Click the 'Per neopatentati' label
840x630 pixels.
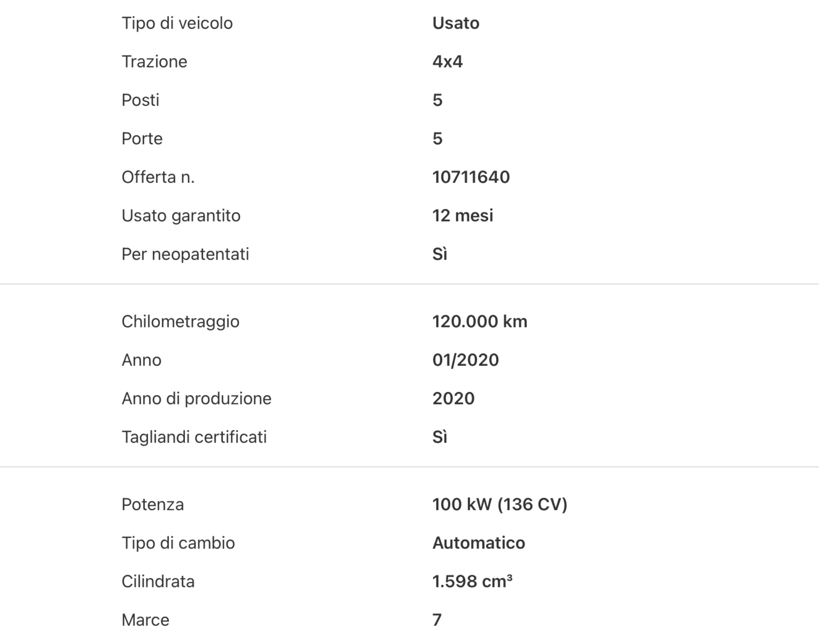click(x=185, y=254)
